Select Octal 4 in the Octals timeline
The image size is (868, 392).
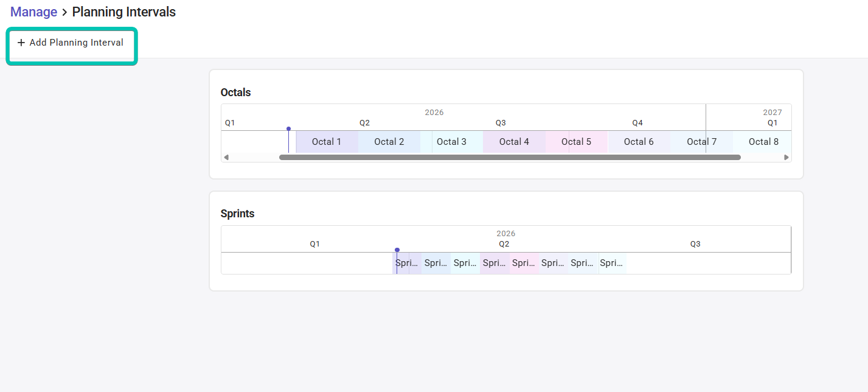[x=514, y=142]
